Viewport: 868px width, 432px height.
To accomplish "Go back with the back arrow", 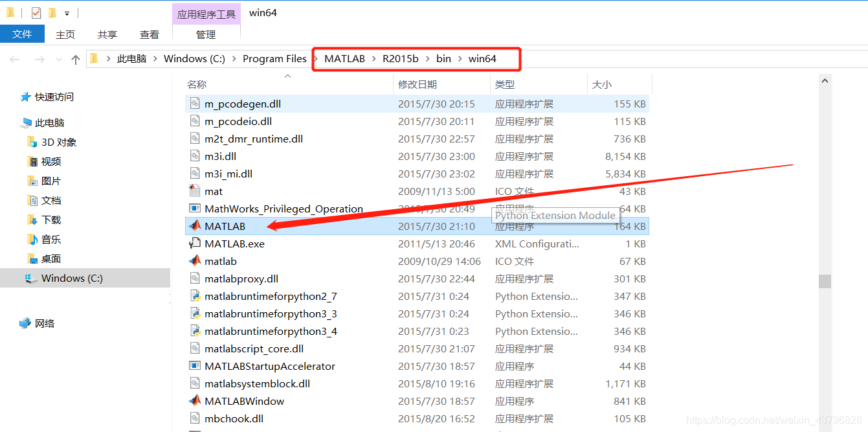I will click(15, 60).
